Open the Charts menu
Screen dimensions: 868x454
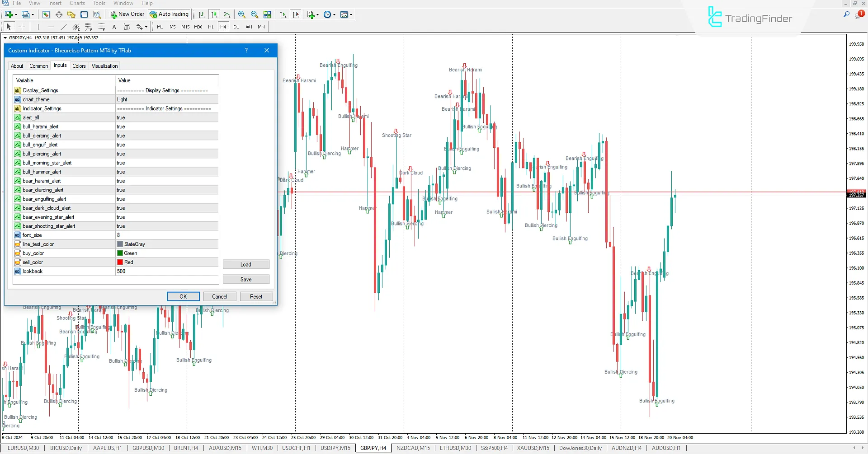pos(77,3)
